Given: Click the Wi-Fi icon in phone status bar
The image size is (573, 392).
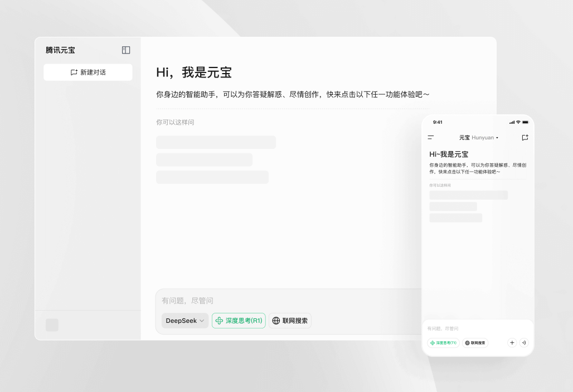Looking at the screenshot, I should pos(518,122).
